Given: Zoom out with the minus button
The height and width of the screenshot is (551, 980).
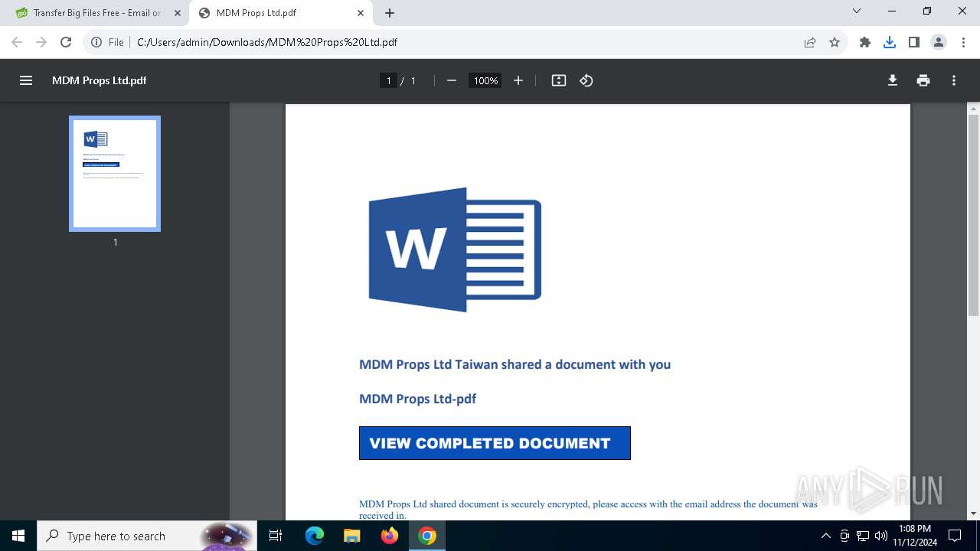Looking at the screenshot, I should (452, 80).
